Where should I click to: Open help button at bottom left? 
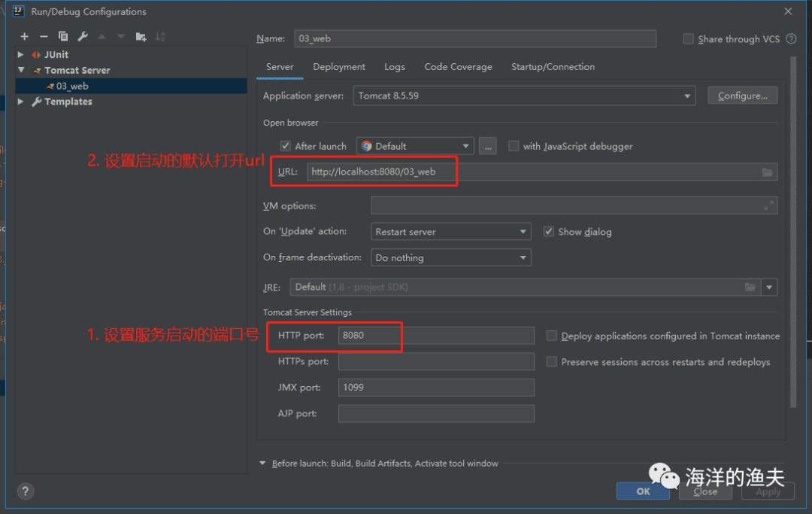[x=25, y=491]
